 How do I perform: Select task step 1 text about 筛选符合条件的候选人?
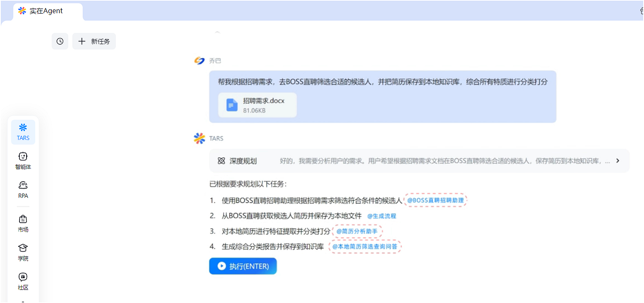pyautogui.click(x=312, y=201)
